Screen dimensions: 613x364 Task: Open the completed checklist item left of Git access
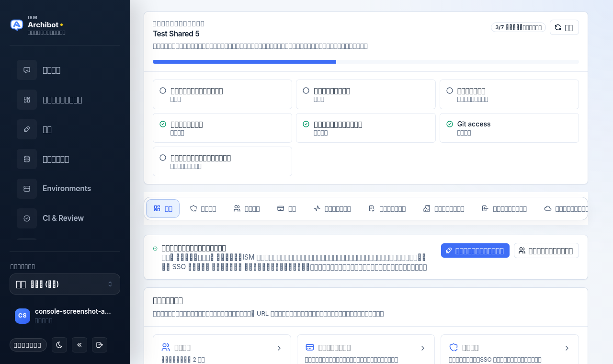point(366,128)
